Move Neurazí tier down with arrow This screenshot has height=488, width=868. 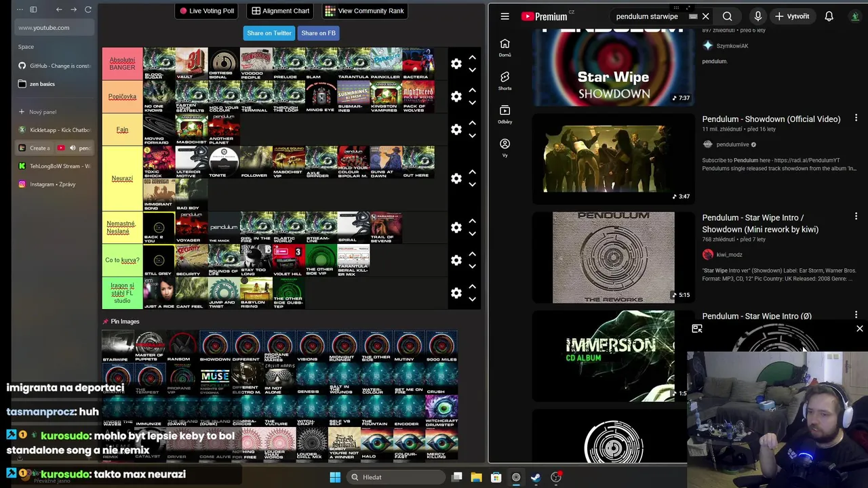click(x=472, y=184)
